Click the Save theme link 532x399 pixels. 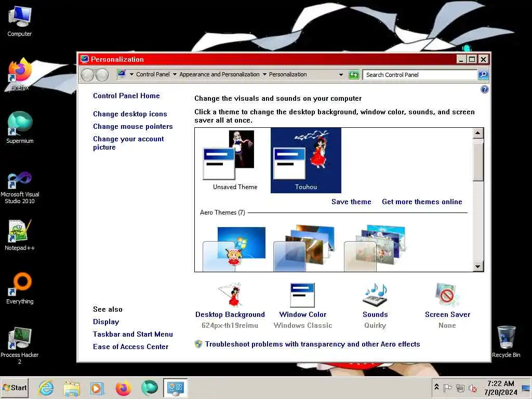tap(351, 202)
